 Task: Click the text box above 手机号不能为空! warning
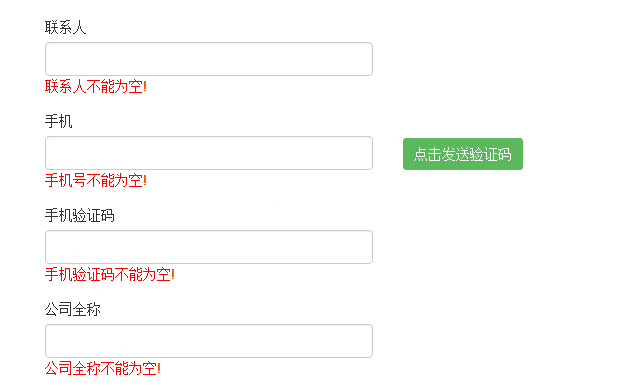(209, 153)
